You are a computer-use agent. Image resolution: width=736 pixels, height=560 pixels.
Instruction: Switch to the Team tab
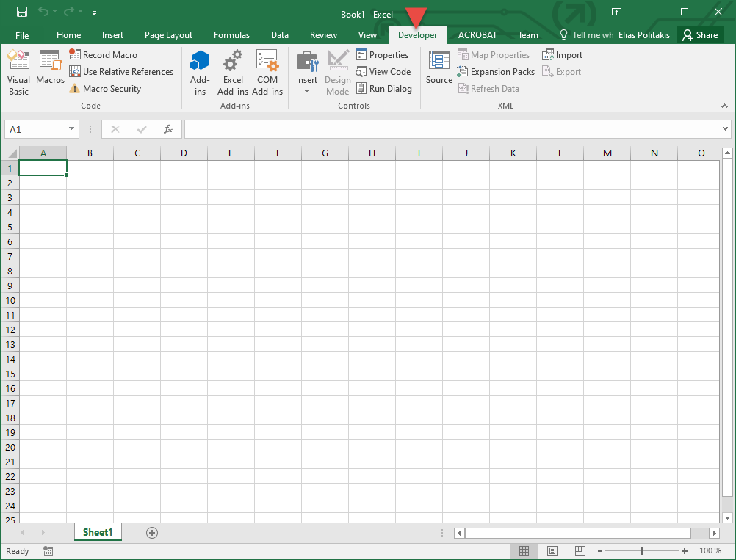click(528, 35)
